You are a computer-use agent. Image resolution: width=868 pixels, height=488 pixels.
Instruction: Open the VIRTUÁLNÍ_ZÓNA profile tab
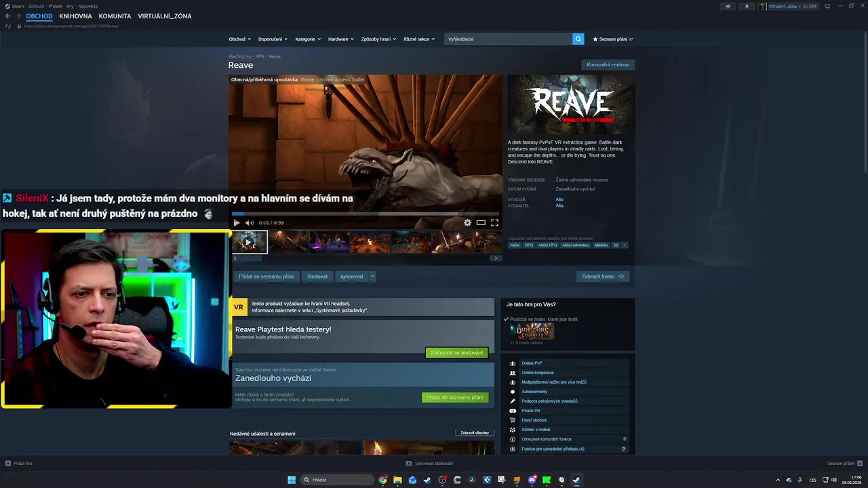coord(165,16)
